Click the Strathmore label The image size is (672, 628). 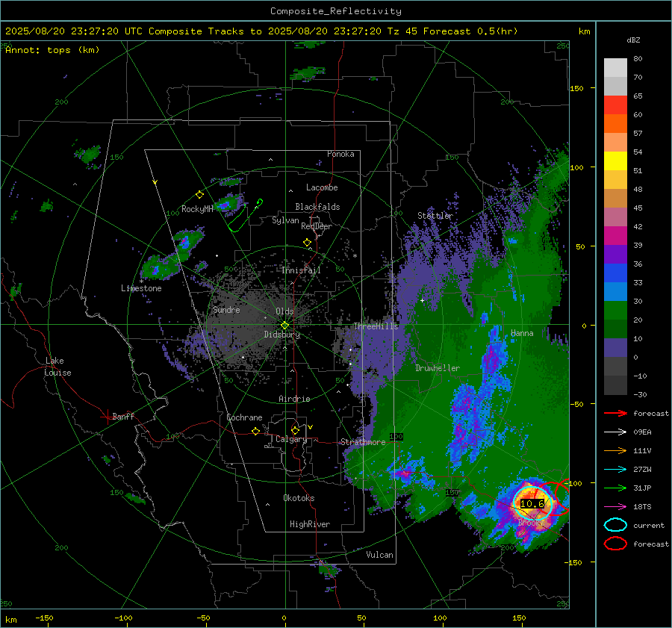(x=363, y=442)
